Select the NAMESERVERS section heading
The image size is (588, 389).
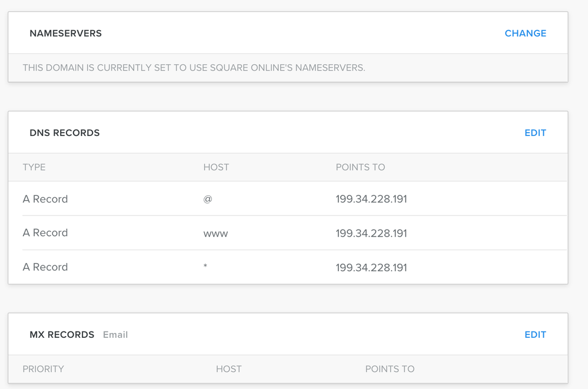[x=65, y=34]
